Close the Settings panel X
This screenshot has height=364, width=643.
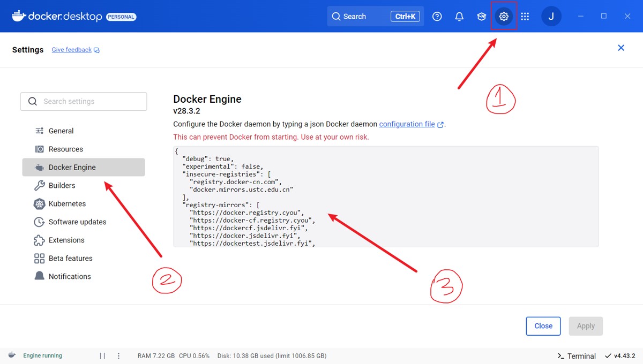tap(621, 48)
